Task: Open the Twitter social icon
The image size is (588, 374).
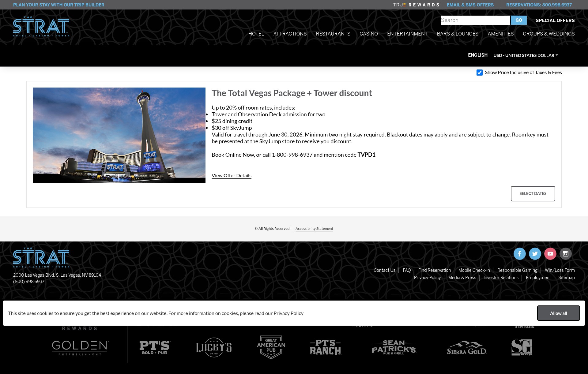Action: pos(535,254)
